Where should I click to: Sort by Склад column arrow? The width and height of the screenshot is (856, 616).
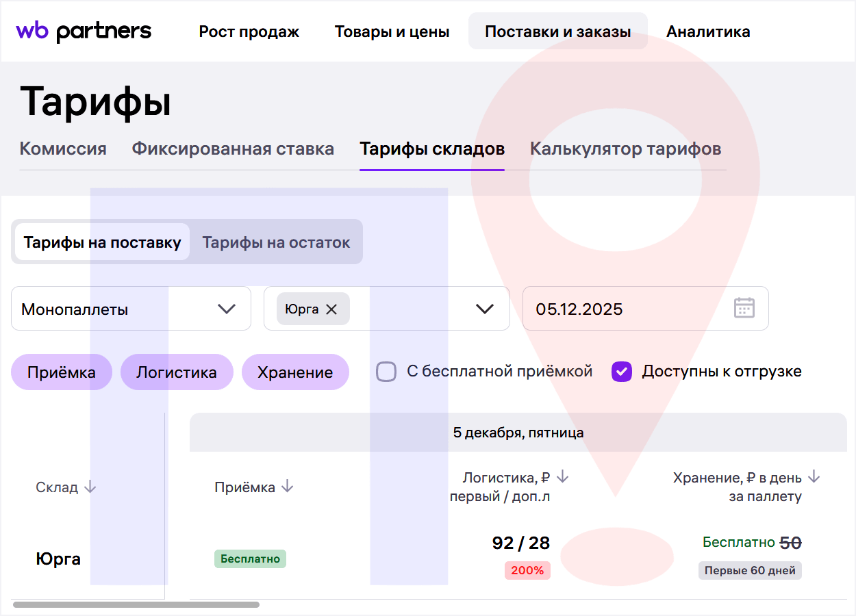pos(90,487)
